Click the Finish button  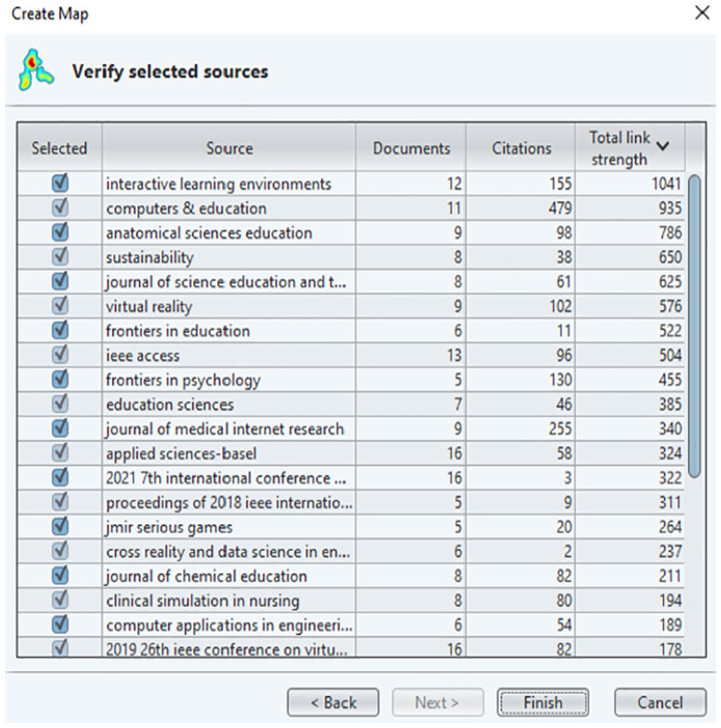[542, 702]
